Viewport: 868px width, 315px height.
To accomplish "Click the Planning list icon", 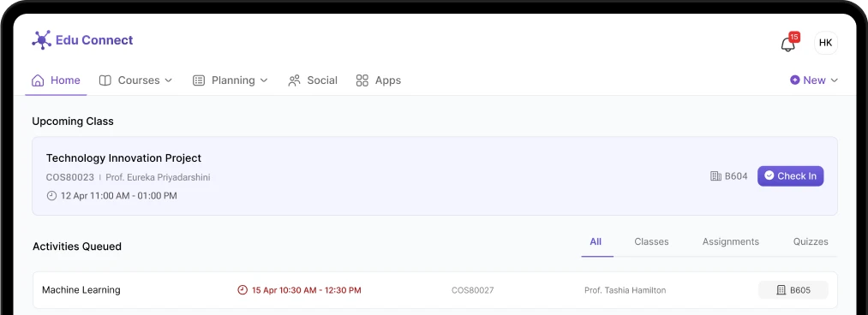I will 199,80.
